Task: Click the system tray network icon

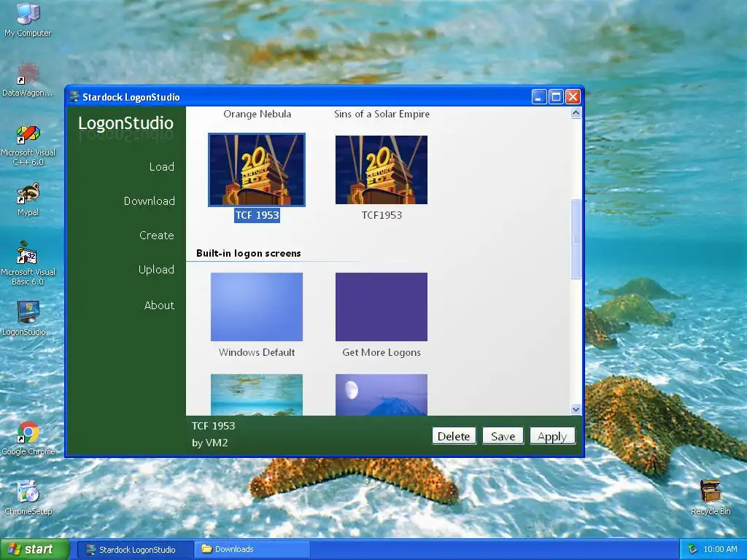Action: tap(692, 549)
